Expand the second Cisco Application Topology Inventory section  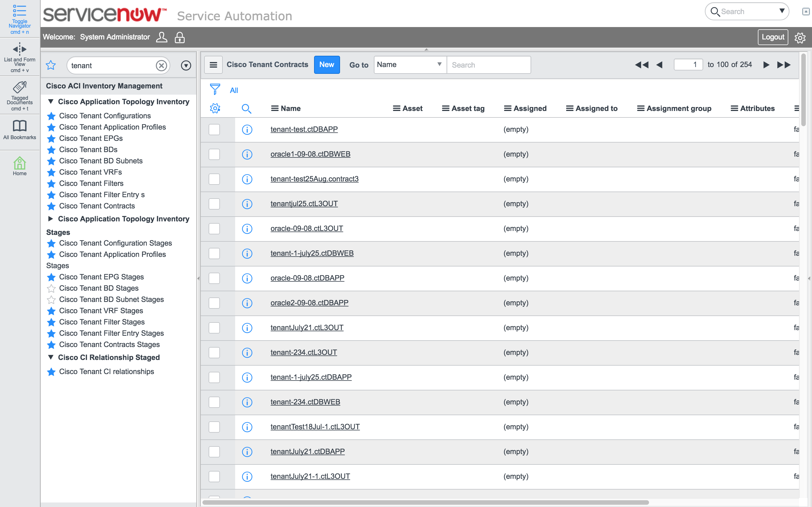[x=51, y=219]
